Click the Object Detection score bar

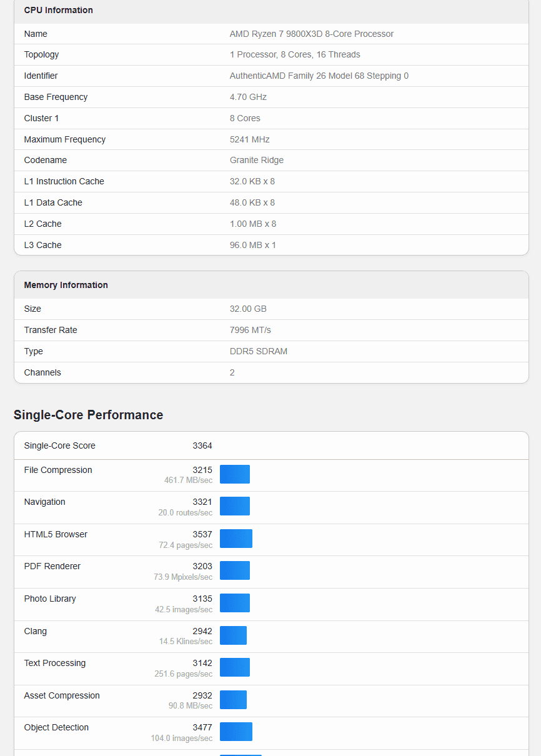(x=236, y=732)
